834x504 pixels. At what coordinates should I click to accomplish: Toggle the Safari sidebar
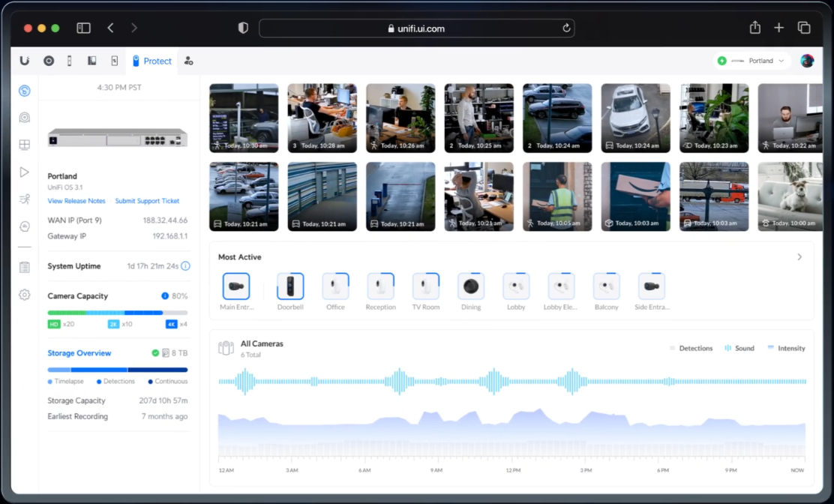click(83, 28)
